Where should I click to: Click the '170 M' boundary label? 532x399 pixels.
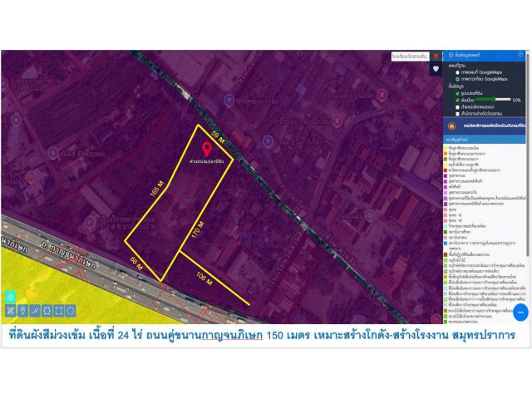pos(198,229)
